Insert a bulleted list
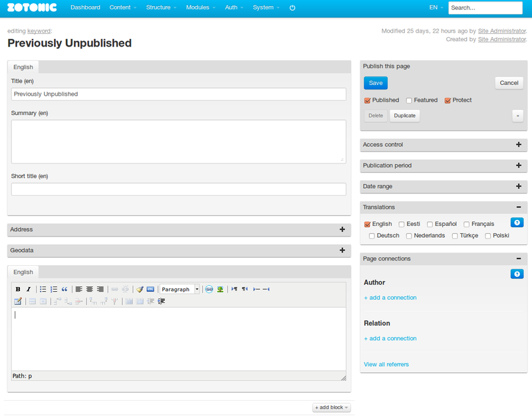Image resolution: width=532 pixels, height=416 pixels. point(43,289)
